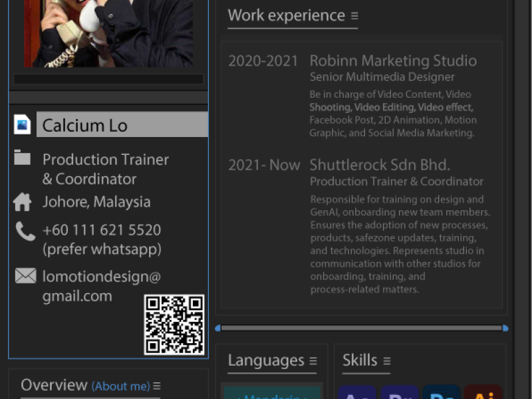
Task: Click the image file icon beside Calcium Lo
Action: coord(23,124)
